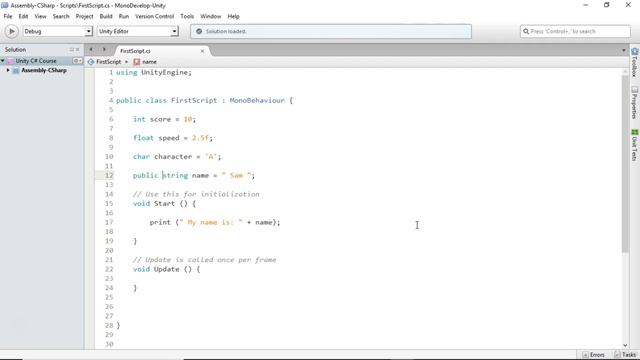Click the name member in breadcrumb bar
Viewport: 640px width, 360px height.
click(x=145, y=62)
